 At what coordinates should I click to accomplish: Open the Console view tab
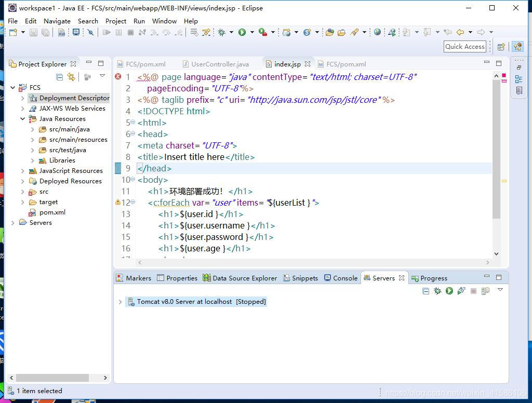341,278
